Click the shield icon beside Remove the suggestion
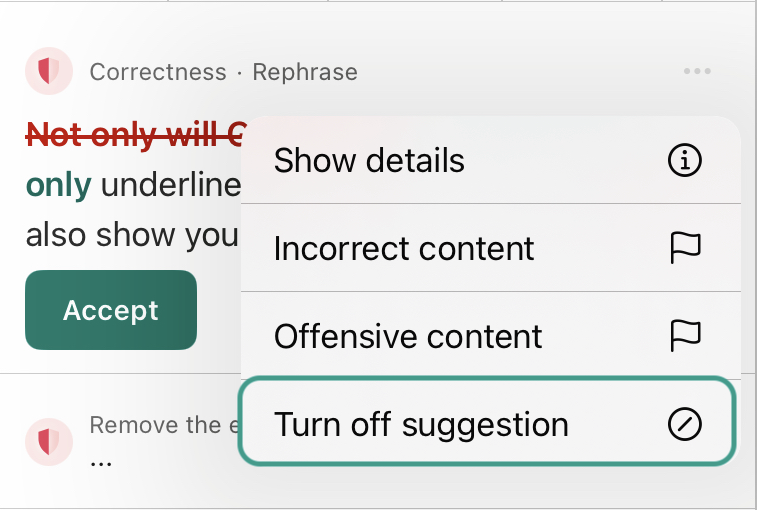Image resolution: width=757 pixels, height=510 pixels. coord(49,442)
